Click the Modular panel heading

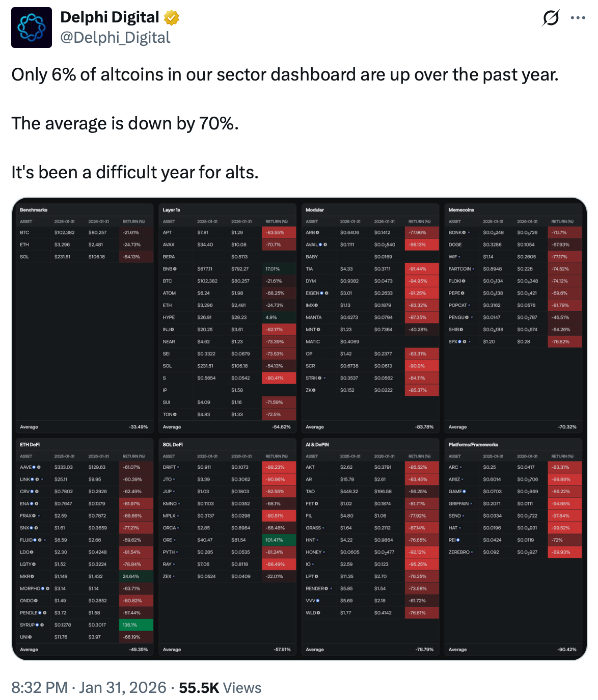[x=315, y=210]
